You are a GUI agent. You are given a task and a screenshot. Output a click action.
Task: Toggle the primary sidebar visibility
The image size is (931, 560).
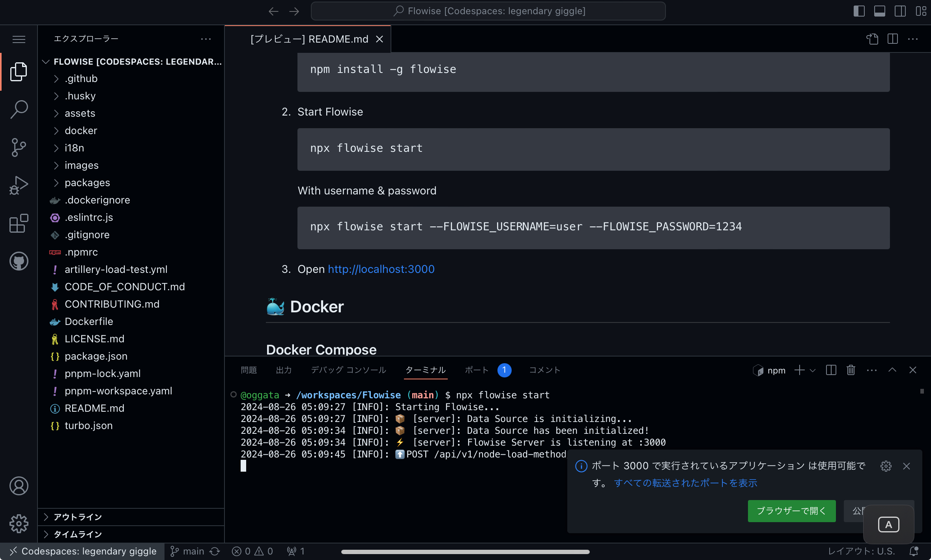click(x=859, y=11)
